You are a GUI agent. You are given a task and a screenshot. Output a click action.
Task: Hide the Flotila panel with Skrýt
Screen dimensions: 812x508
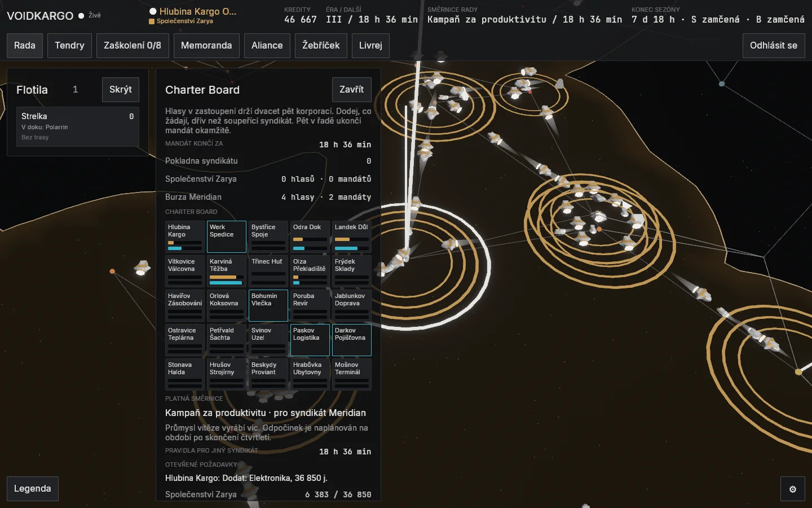pyautogui.click(x=121, y=90)
